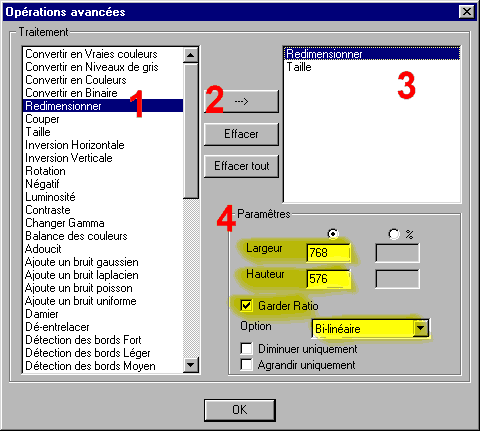Select the percent radio button
This screenshot has width=480, height=431.
click(x=394, y=234)
